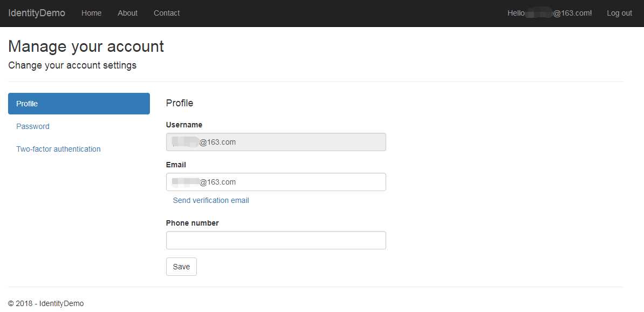Click the Hello @163.com account link
This screenshot has height=312, width=644.
(550, 13)
